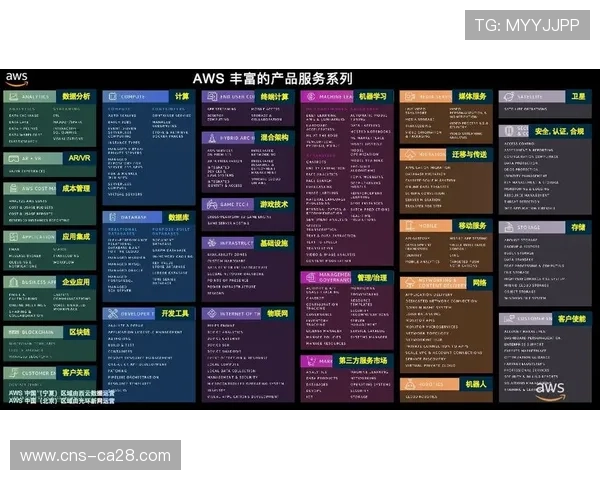Select the 管理/治理 heading
The image size is (600, 480).
click(372, 278)
